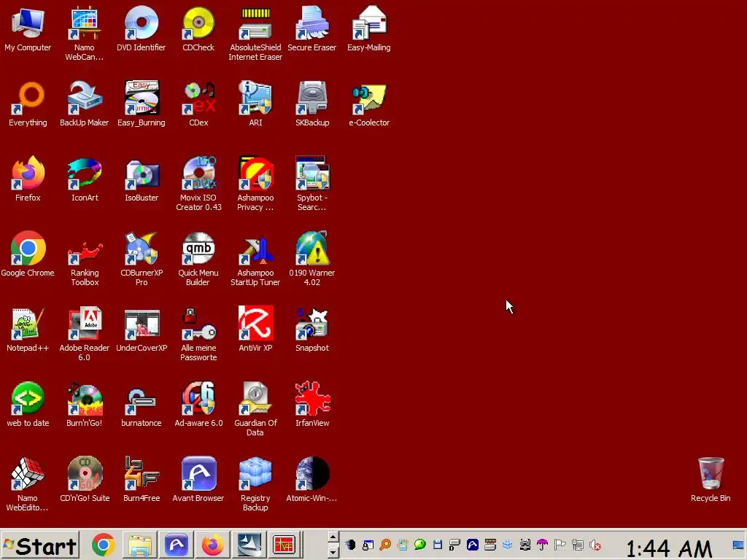The image size is (747, 560).
Task: Select the Firefox desktop shortcut
Action: [28, 179]
